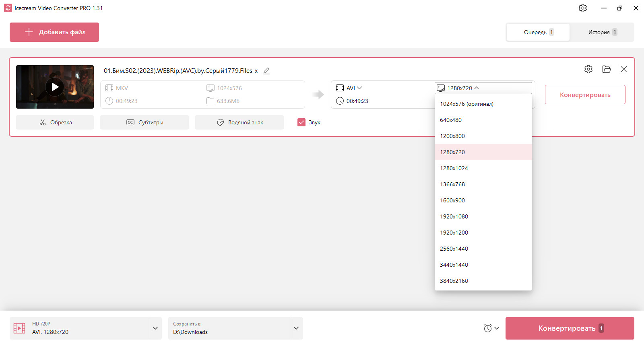644x346 pixels.
Task: Click the large bottom Конвертировать button
Action: click(570, 328)
